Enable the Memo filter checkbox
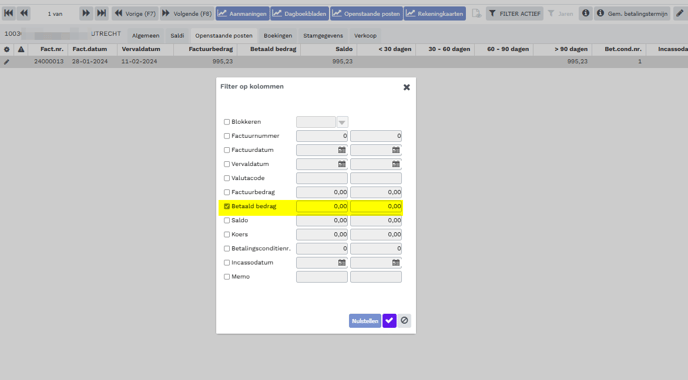Screen dimensions: 688x380 point(227,277)
